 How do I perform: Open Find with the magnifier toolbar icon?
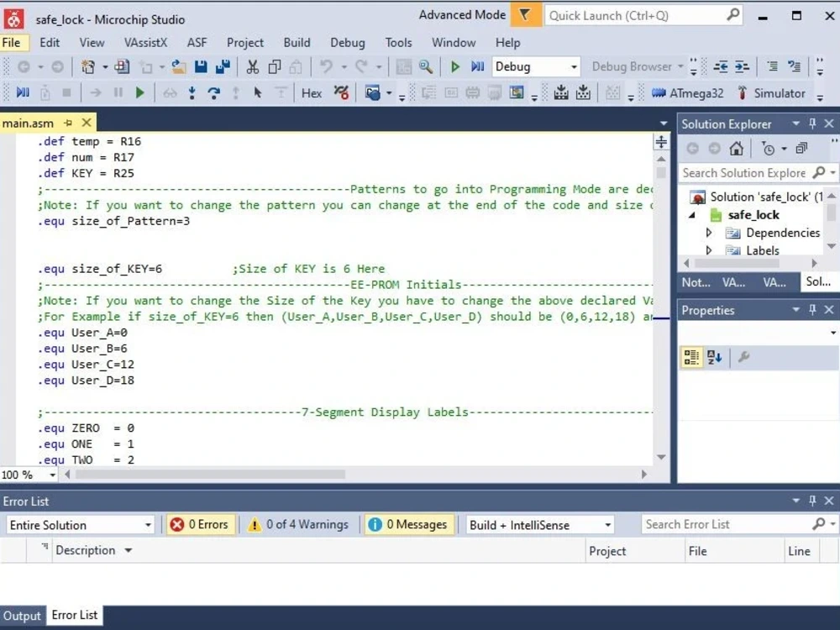(x=424, y=66)
